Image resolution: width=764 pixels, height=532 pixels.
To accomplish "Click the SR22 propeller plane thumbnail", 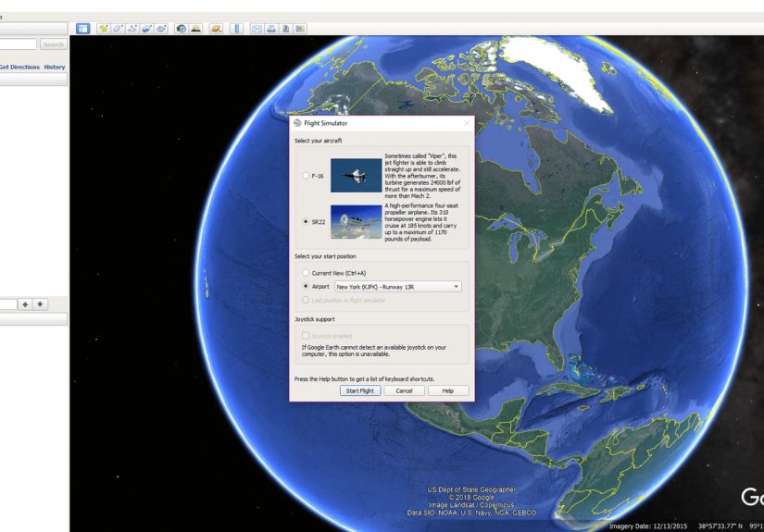I will (x=357, y=222).
